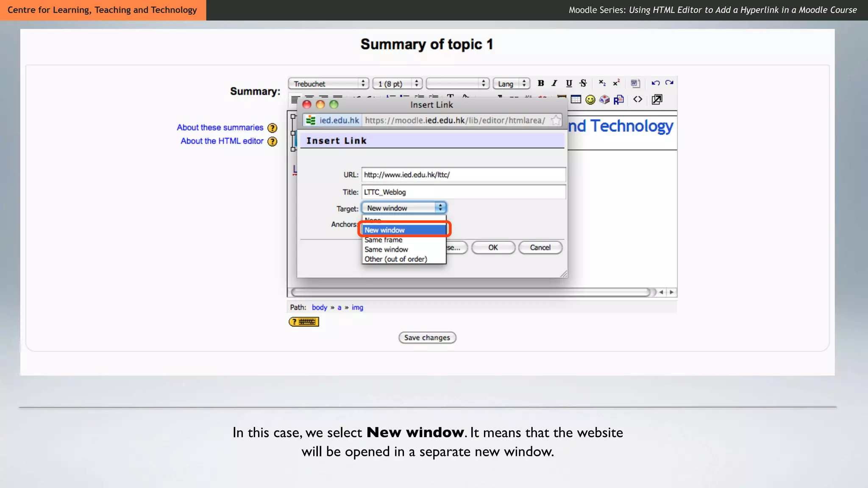The width and height of the screenshot is (868, 488).
Task: Click the Clean Word HTML icon
Action: point(634,83)
